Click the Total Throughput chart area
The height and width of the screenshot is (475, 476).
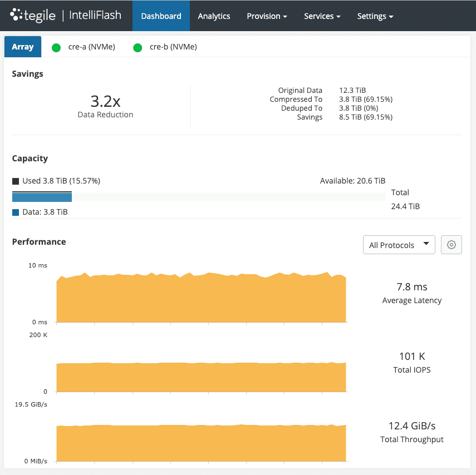point(201,443)
